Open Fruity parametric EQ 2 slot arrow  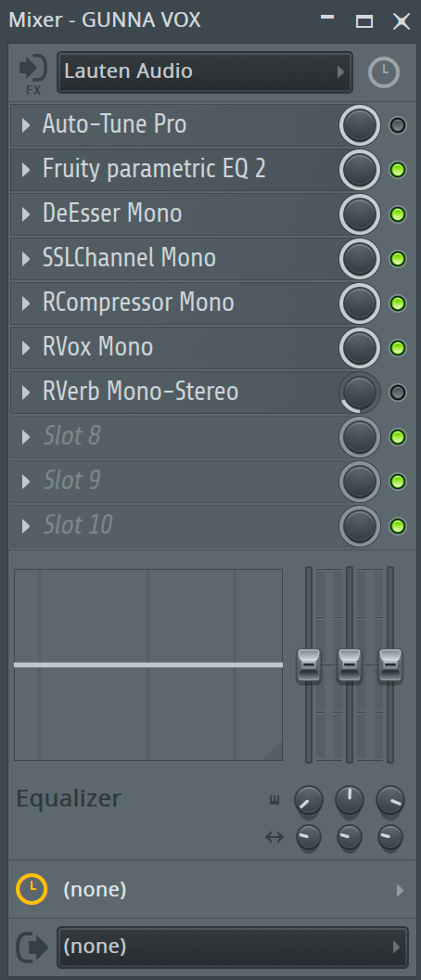coord(26,170)
